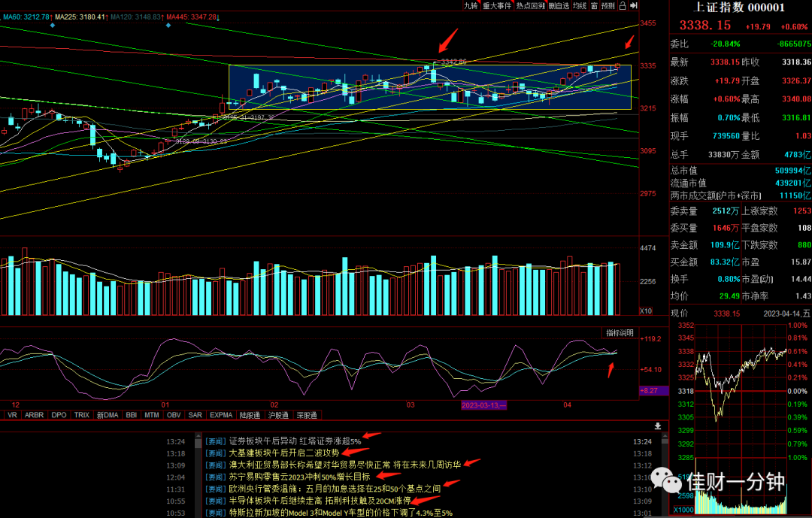
Task: Click the download arrow icon above news
Action: click(x=658, y=426)
